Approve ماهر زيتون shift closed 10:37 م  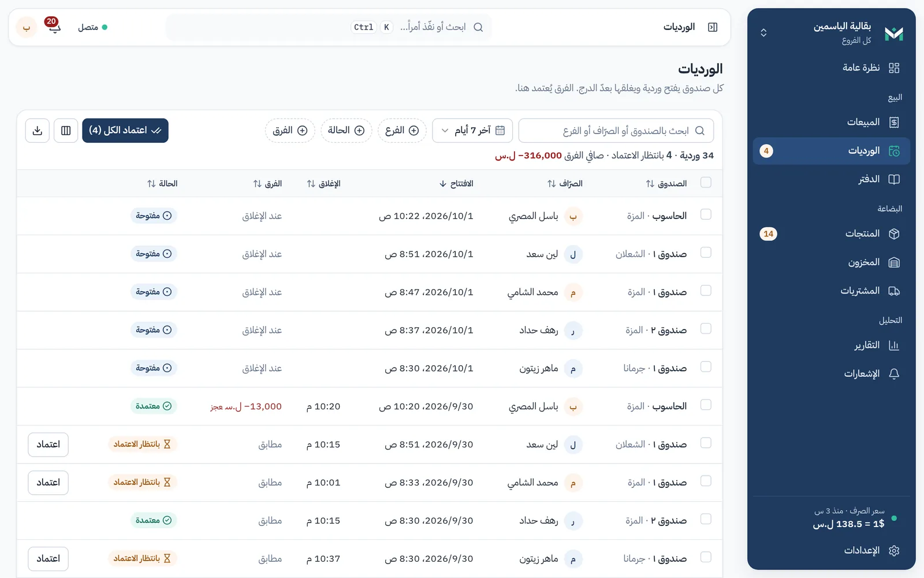coord(48,559)
